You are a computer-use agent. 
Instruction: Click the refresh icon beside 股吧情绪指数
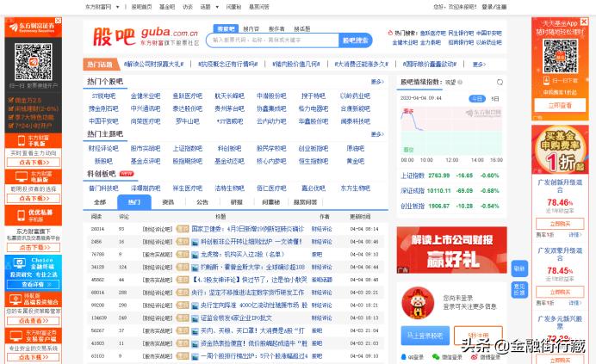point(500,82)
